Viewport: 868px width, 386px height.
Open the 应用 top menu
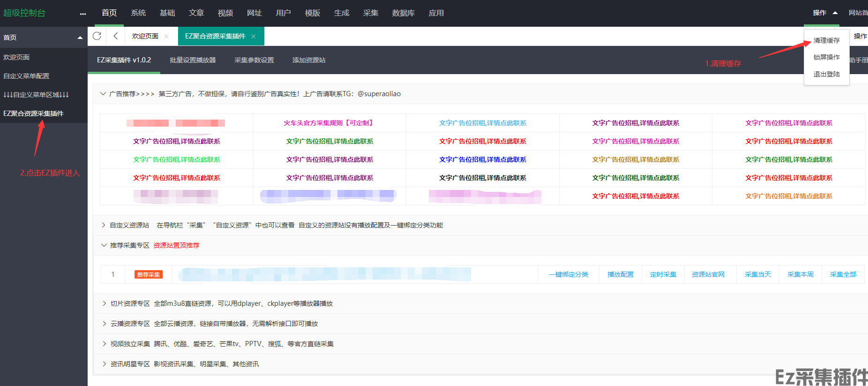pyautogui.click(x=436, y=13)
